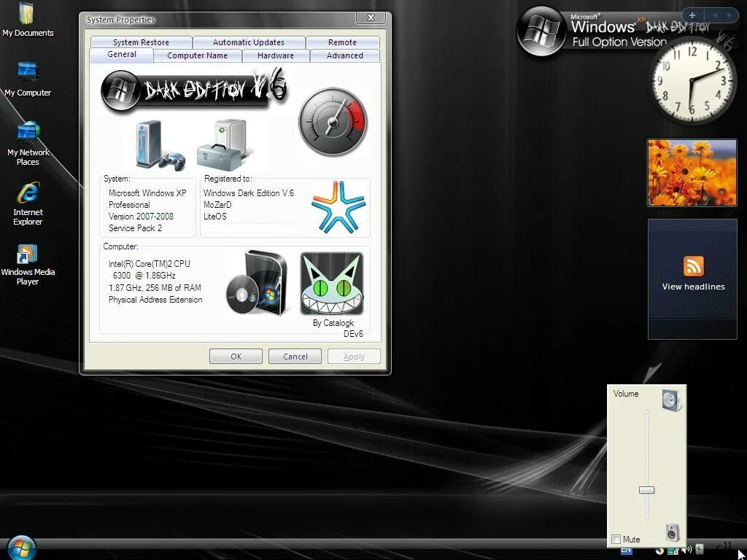
Task: Open the My Documents desktop icon
Action: point(28,20)
